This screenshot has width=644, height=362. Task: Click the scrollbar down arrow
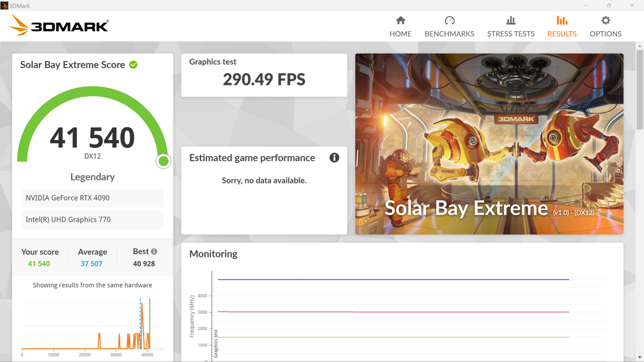[x=639, y=357]
